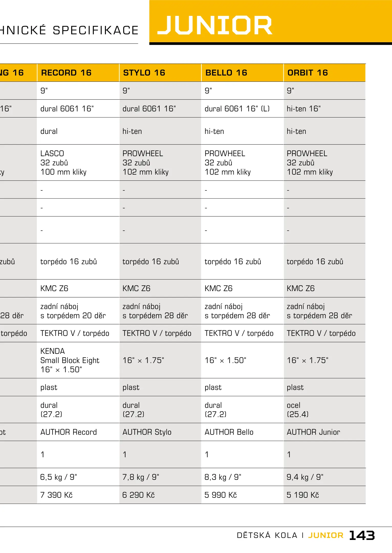Select the AUTHOR Record saddle cell
This screenshot has height=553, width=392.
point(69,432)
